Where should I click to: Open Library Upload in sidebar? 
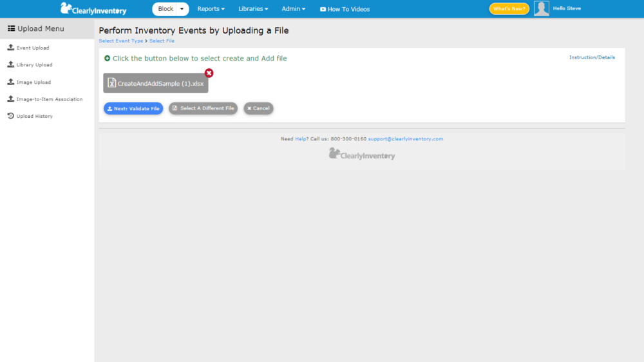pos(30,64)
